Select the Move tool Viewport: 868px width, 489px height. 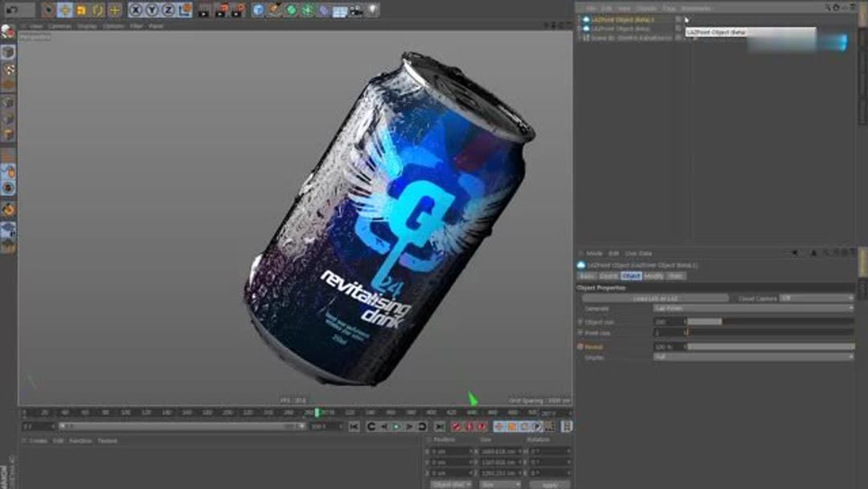pos(64,10)
